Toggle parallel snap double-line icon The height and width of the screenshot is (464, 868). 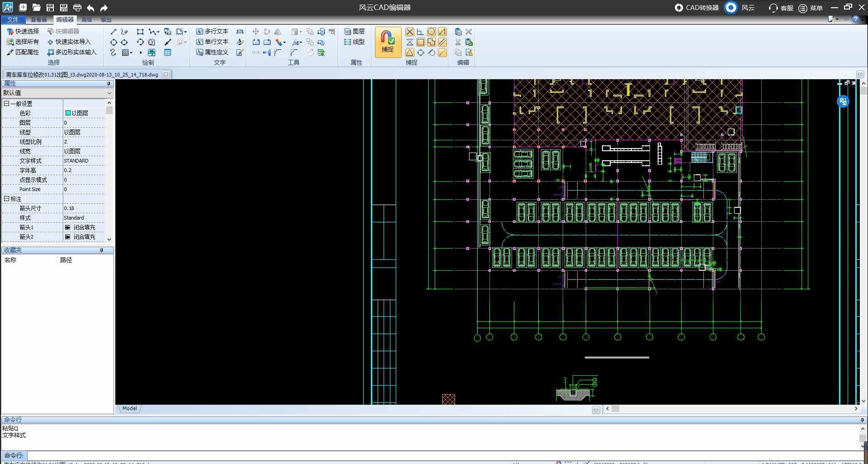coord(442,42)
